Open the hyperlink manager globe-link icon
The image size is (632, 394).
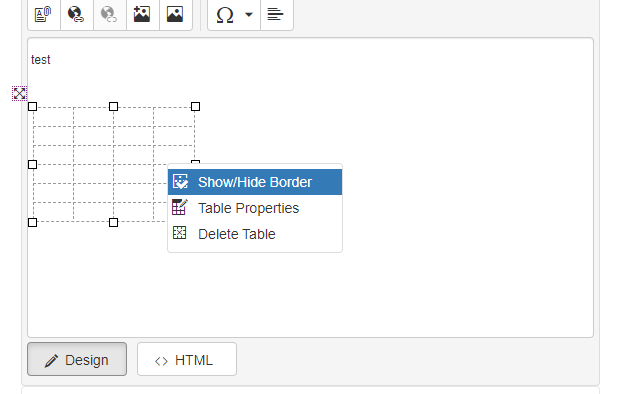coord(77,15)
